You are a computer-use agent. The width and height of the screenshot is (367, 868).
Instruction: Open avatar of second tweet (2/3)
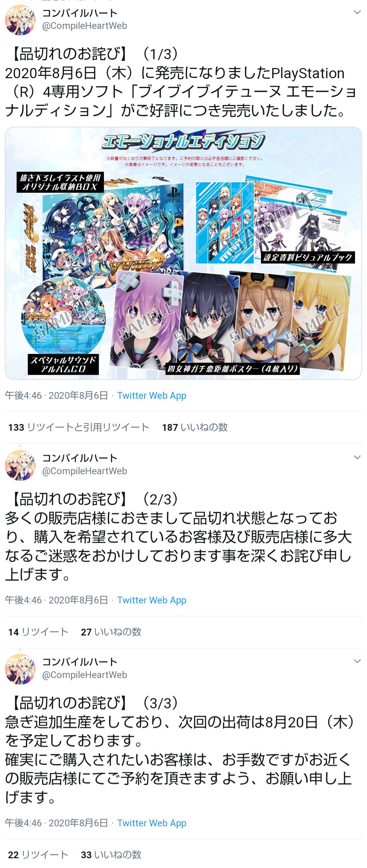point(20,465)
